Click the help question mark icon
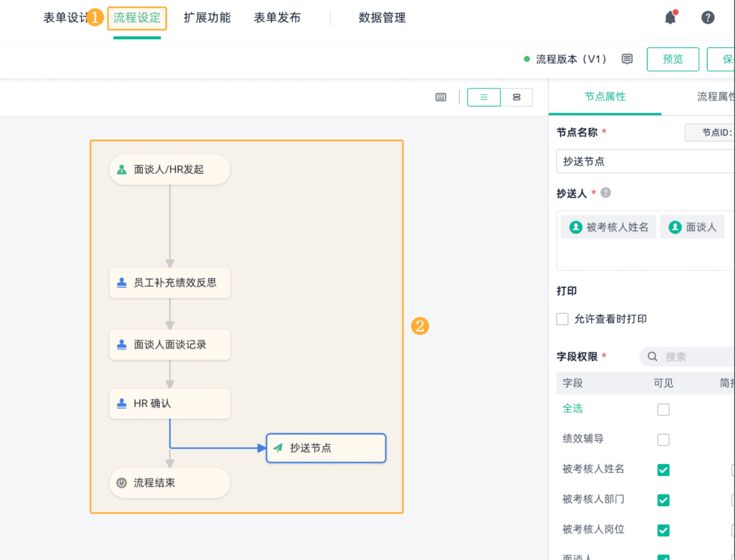The image size is (735, 560). 708,18
